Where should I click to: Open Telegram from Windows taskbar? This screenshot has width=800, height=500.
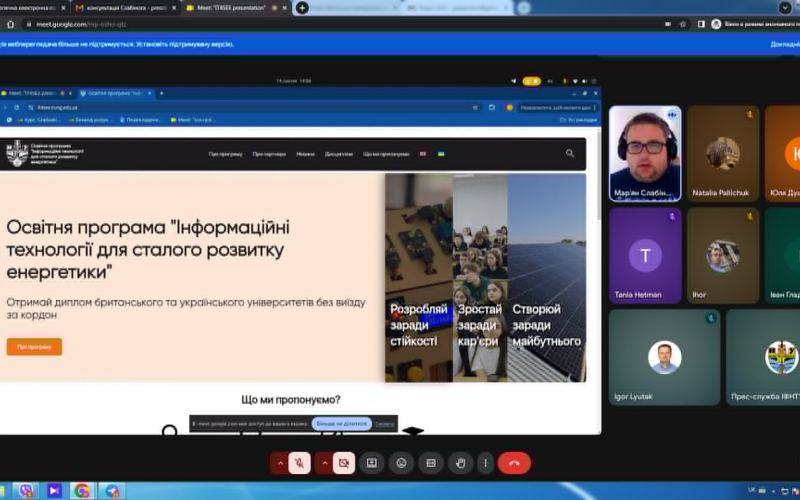(112, 491)
